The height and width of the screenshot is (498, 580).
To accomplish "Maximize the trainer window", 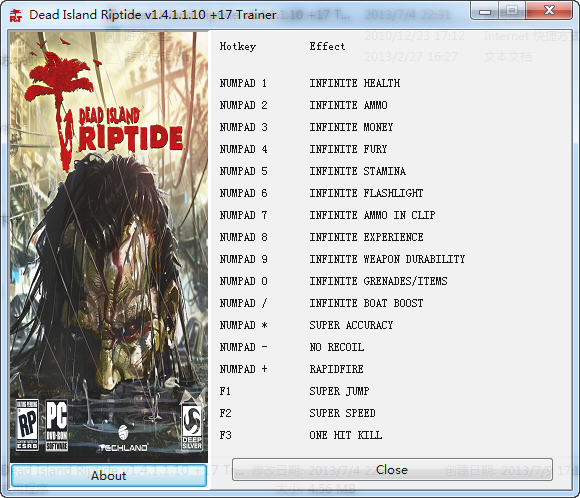I will (512, 11).
